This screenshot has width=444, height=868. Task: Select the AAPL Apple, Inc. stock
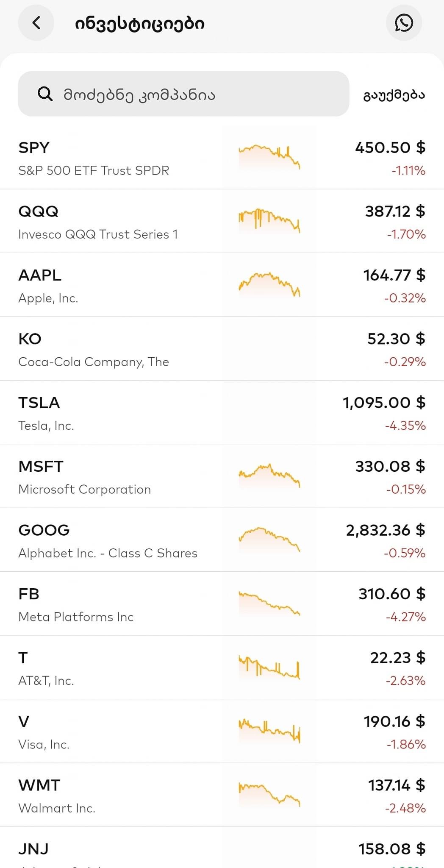click(106, 286)
